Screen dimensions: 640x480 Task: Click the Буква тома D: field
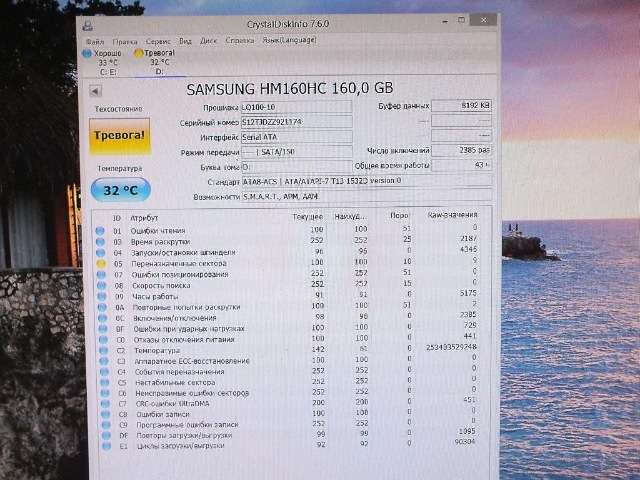click(x=296, y=167)
